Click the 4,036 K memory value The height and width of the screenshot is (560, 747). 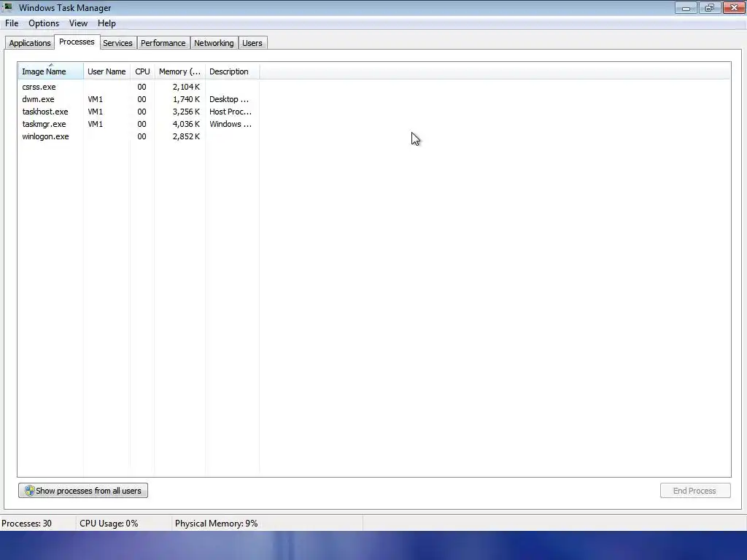(186, 124)
